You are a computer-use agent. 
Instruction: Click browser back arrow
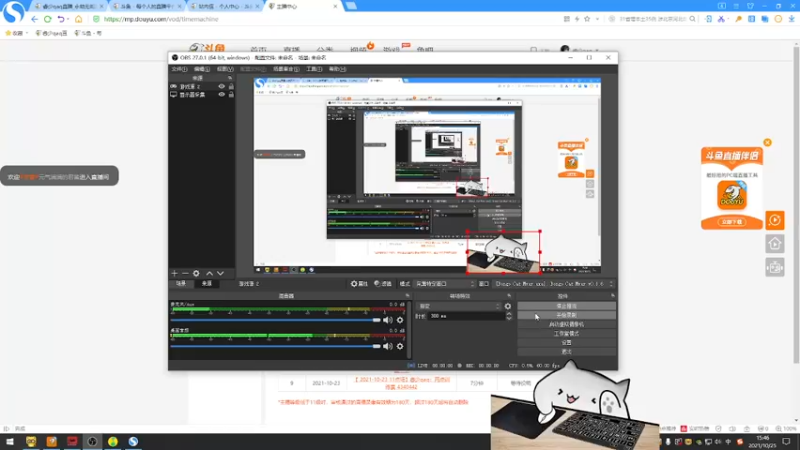tap(34, 19)
